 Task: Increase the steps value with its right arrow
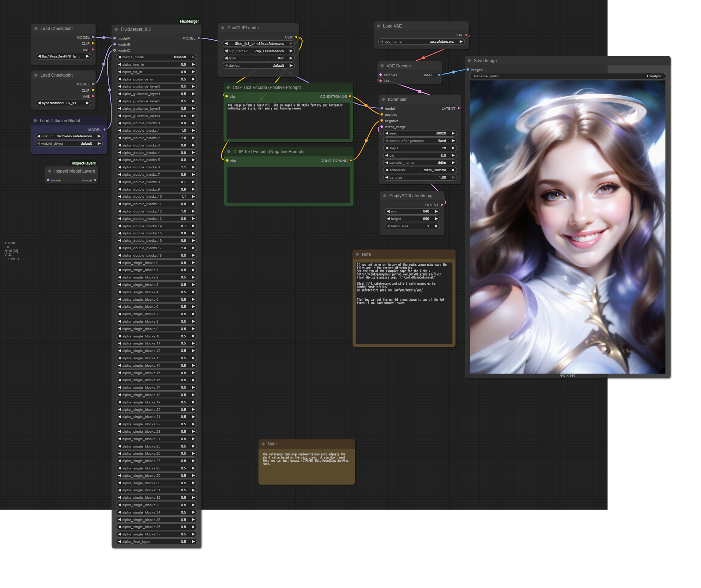coord(453,148)
